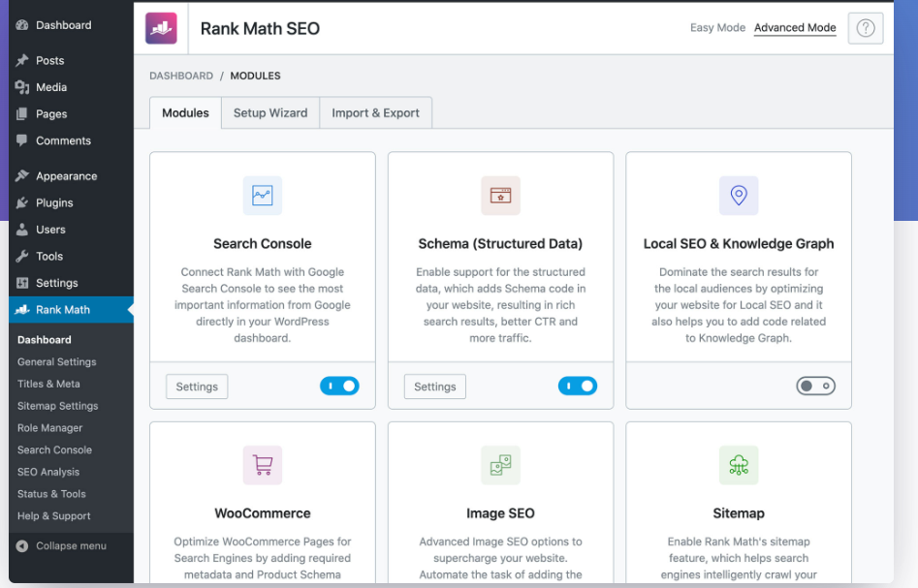Click the Rank Math SEO logo icon
Image resolution: width=918 pixels, height=588 pixels.
[x=162, y=28]
